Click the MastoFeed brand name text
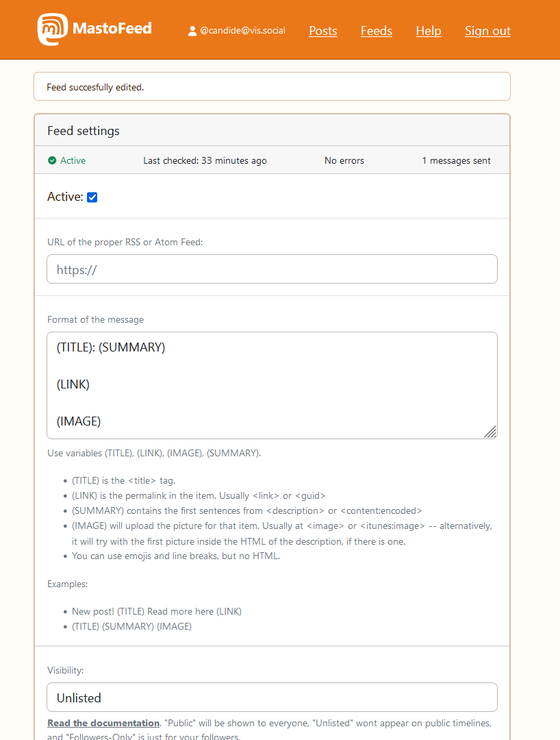The height and width of the screenshot is (740, 560). pos(112,29)
